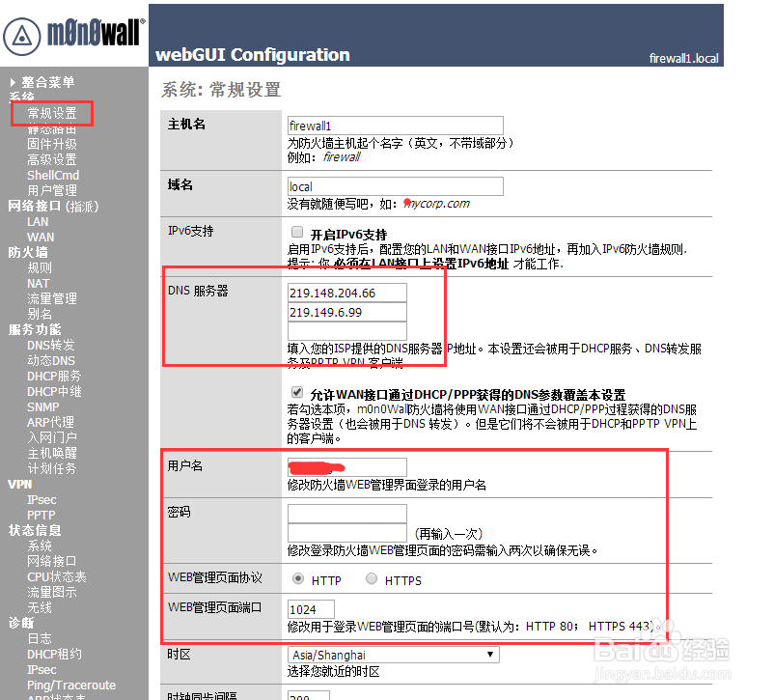Open the ShellCmd page
The image size is (774, 700).
54,175
